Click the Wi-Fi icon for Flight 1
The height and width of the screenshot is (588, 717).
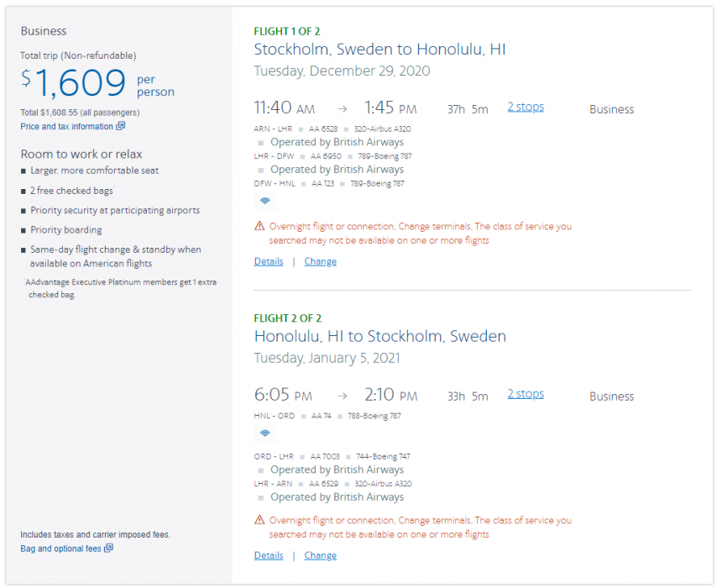point(265,202)
